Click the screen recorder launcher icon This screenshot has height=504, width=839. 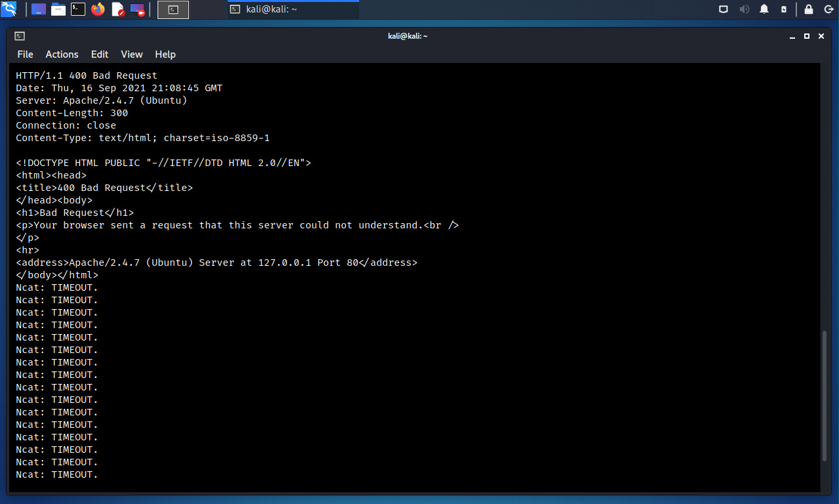137,9
